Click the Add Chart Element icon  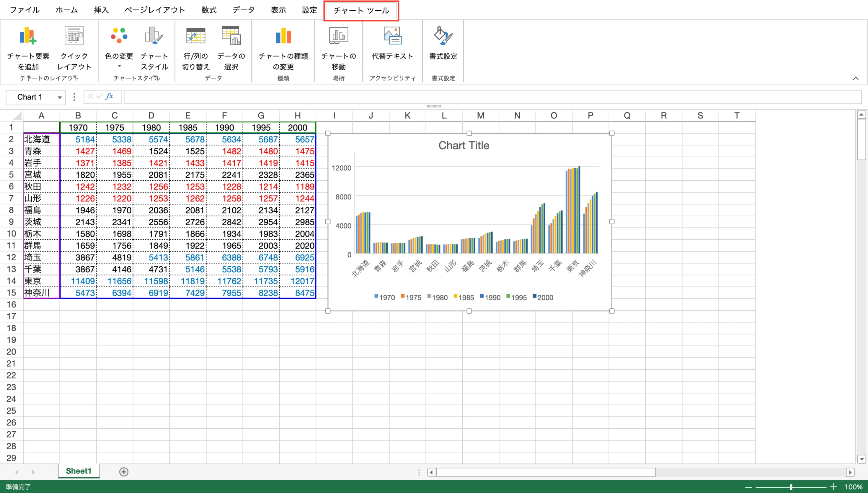click(28, 36)
